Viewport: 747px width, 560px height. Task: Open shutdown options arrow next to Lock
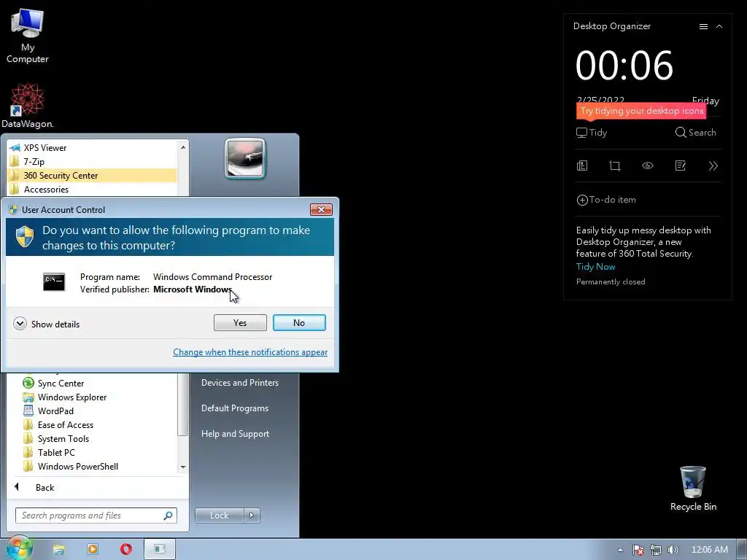pyautogui.click(x=252, y=516)
